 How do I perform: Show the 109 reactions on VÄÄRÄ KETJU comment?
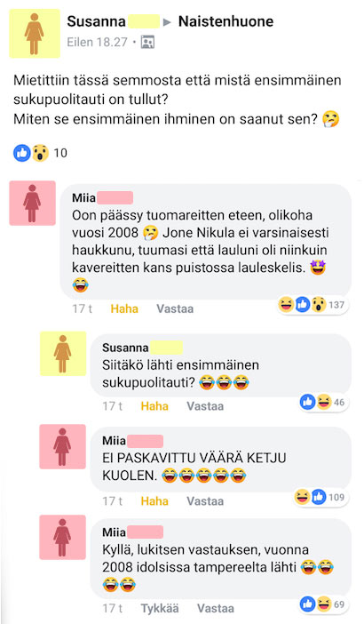320,497
